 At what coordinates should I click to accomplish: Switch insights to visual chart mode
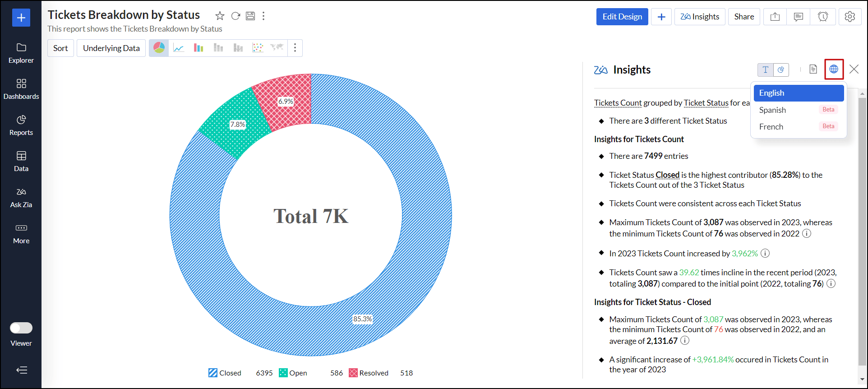[781, 69]
